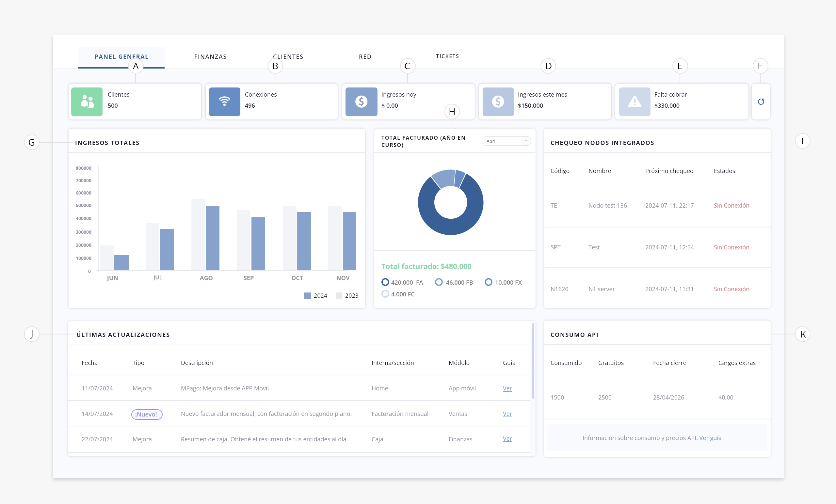Click the Ingresos este mes dollar icon
The width and height of the screenshot is (836, 504).
[498, 102]
